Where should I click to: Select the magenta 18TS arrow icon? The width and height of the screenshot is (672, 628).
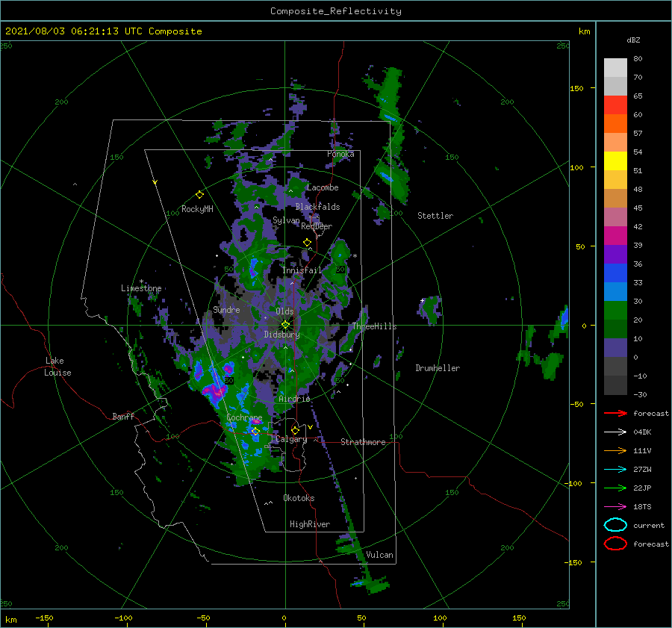[615, 507]
